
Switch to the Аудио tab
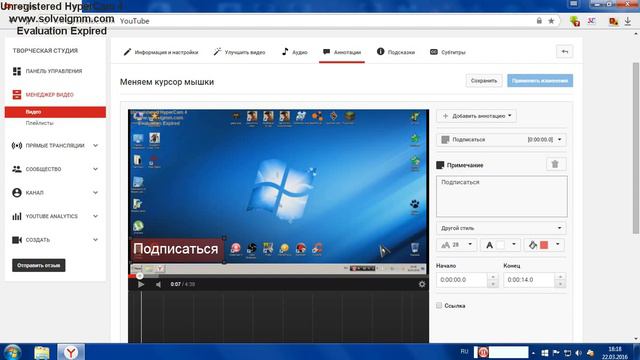pyautogui.click(x=294, y=52)
